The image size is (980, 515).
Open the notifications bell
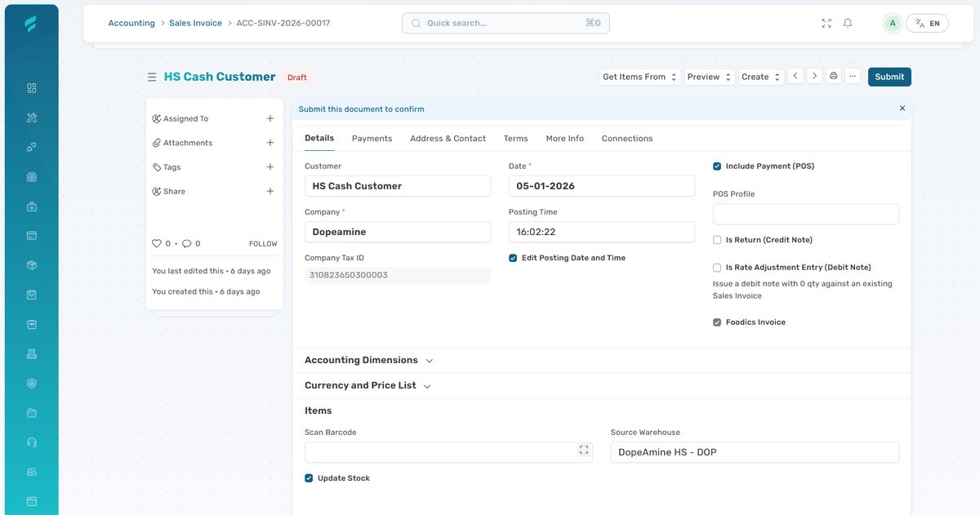(847, 22)
